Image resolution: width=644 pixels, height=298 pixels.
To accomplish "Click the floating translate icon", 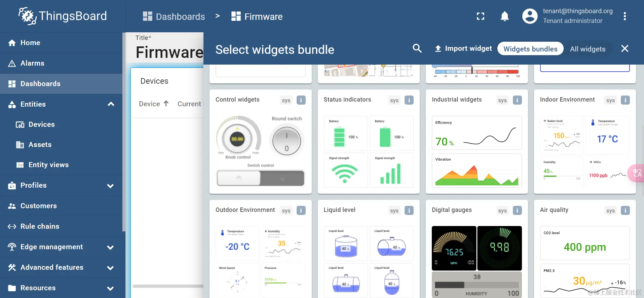I will coord(637,173).
